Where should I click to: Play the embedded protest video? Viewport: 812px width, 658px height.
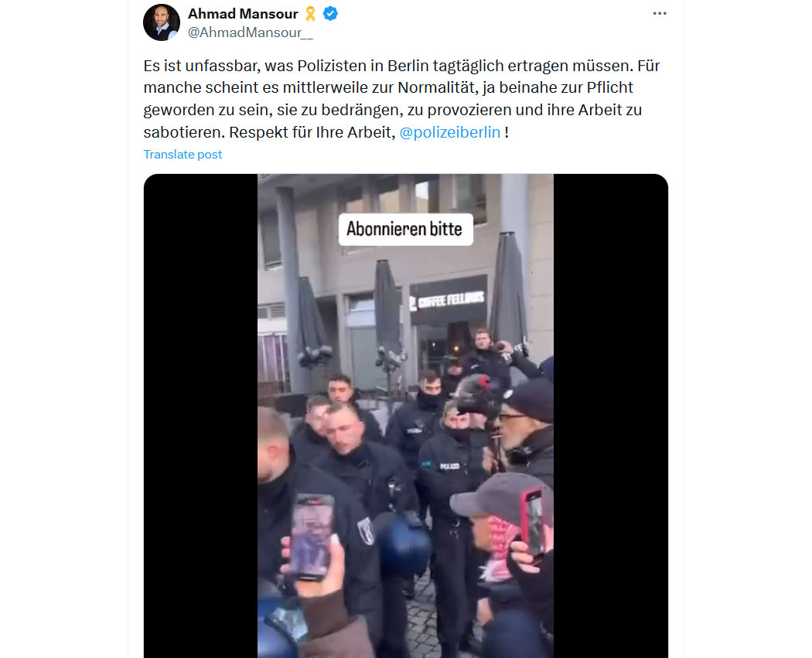[x=405, y=416]
